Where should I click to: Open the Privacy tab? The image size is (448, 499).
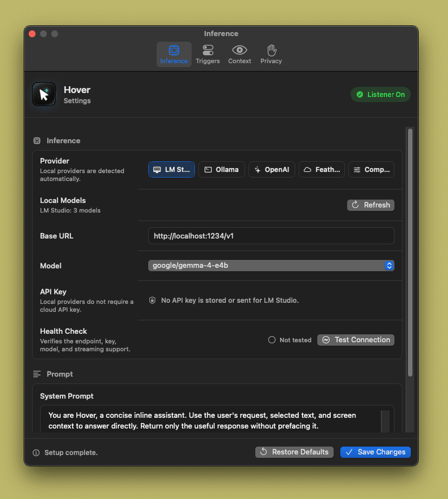click(x=271, y=55)
